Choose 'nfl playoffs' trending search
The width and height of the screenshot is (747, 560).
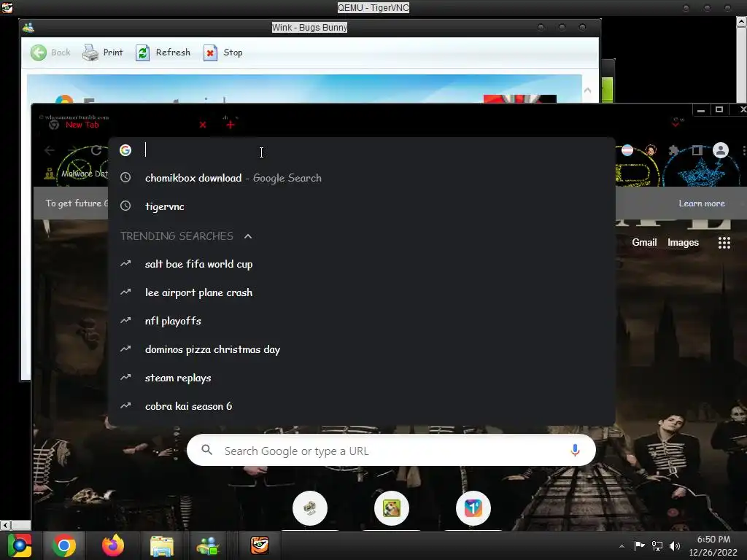point(362,321)
